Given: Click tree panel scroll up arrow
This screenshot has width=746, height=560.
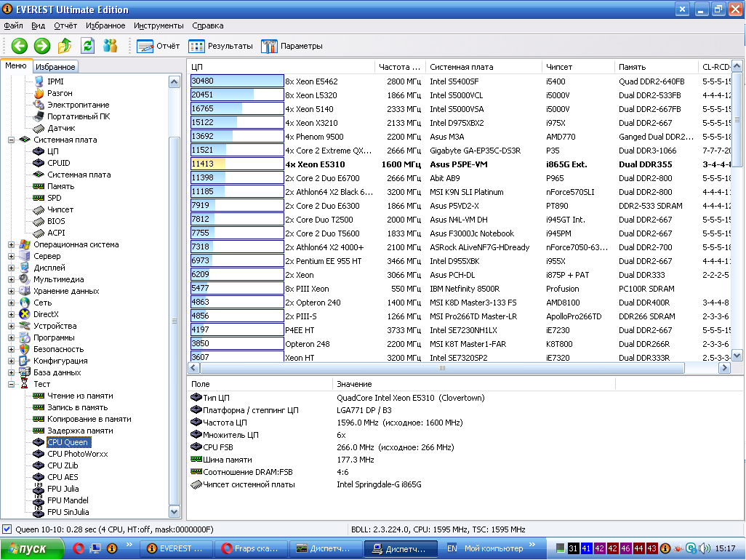Looking at the screenshot, I should [x=174, y=82].
